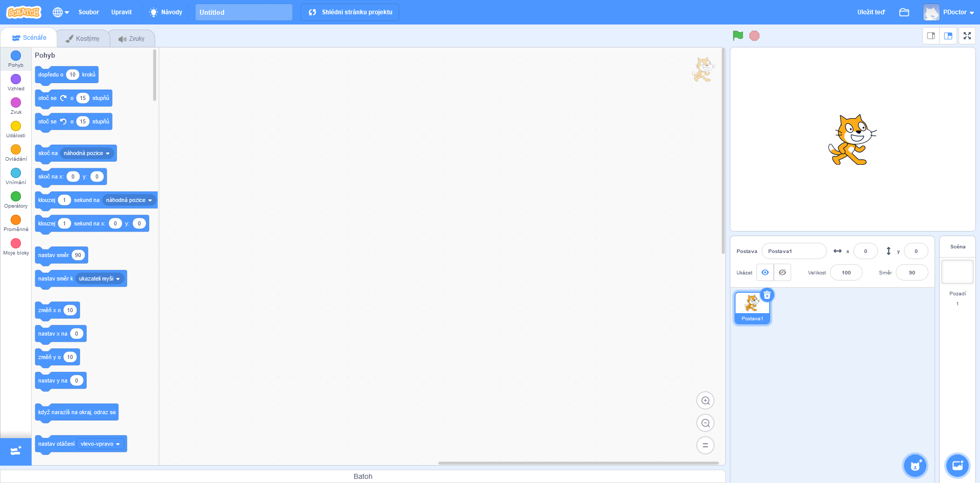Switch to large stage layout
This screenshot has width=980, height=483.
point(948,36)
